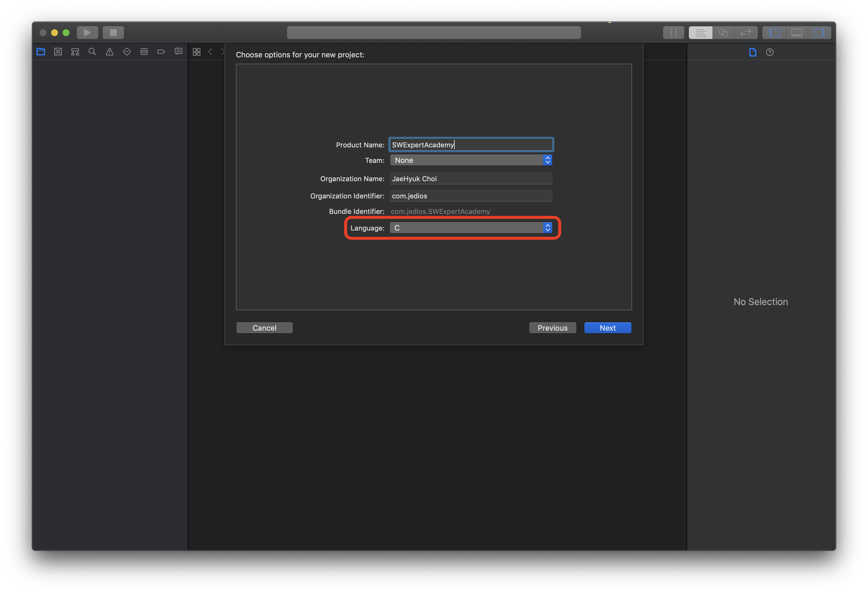Toggle the left navigator panel visibility

[774, 33]
